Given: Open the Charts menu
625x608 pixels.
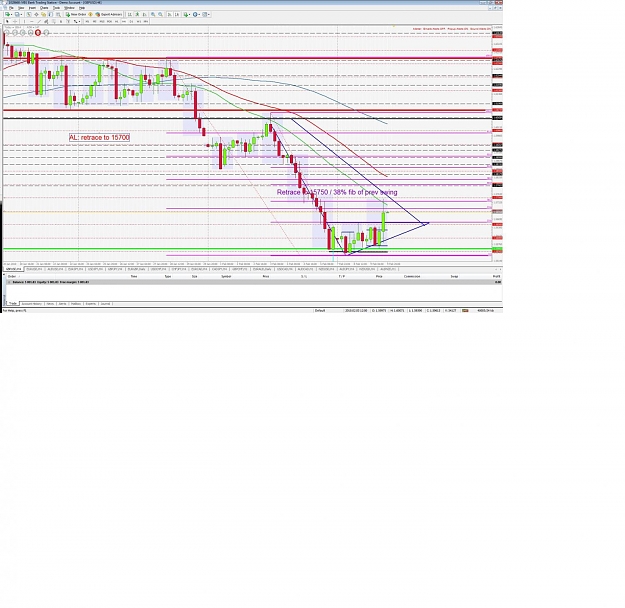Looking at the screenshot, I should [x=44, y=8].
